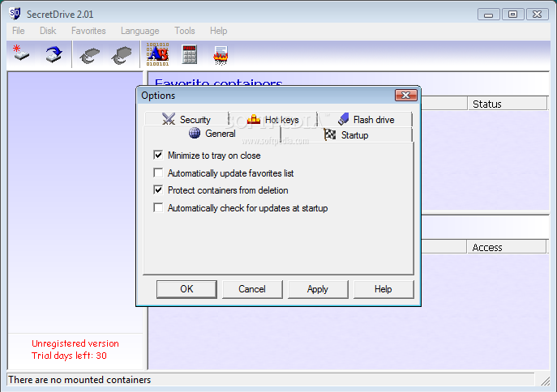Screen dimensions: 557x392
Task: Switch to the Security tab
Action: [186, 119]
